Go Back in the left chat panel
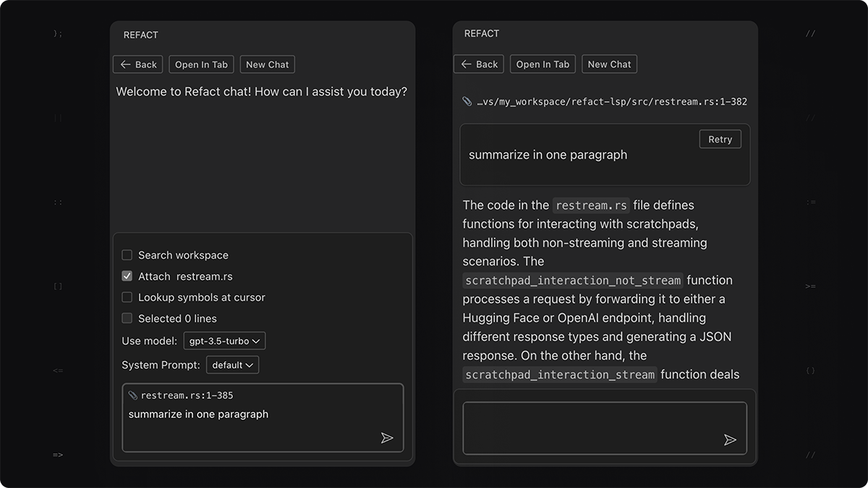This screenshot has width=868, height=488. (x=138, y=64)
